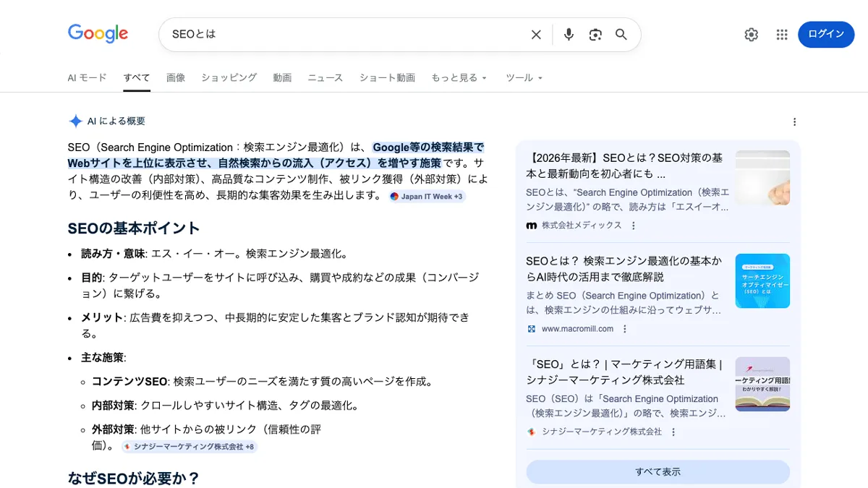Click the メディックス article thumbnail
The height and width of the screenshot is (488, 868).
(x=762, y=178)
